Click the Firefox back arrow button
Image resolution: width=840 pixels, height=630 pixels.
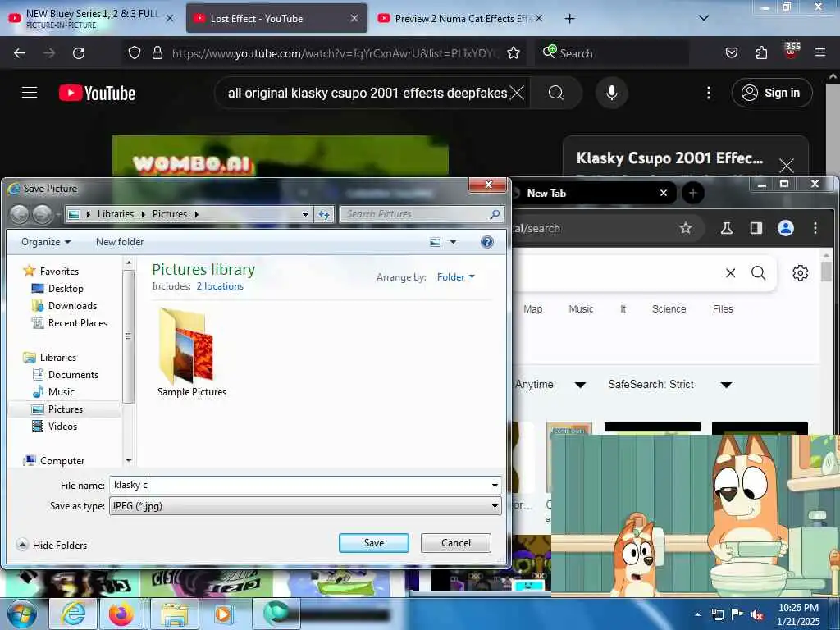20,53
